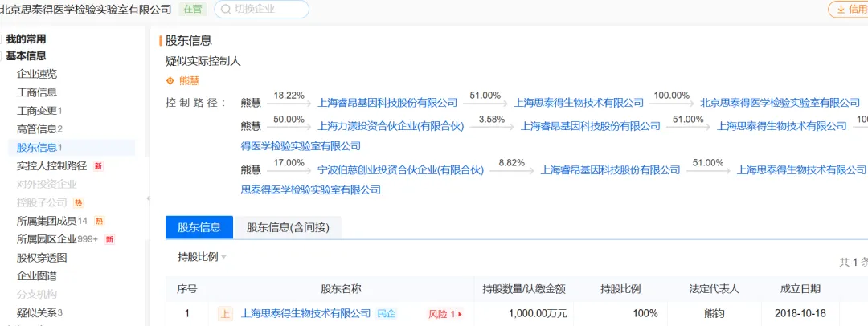868x326 pixels.
Task: Open 股权穿透图 in the sidebar
Action: [42, 258]
